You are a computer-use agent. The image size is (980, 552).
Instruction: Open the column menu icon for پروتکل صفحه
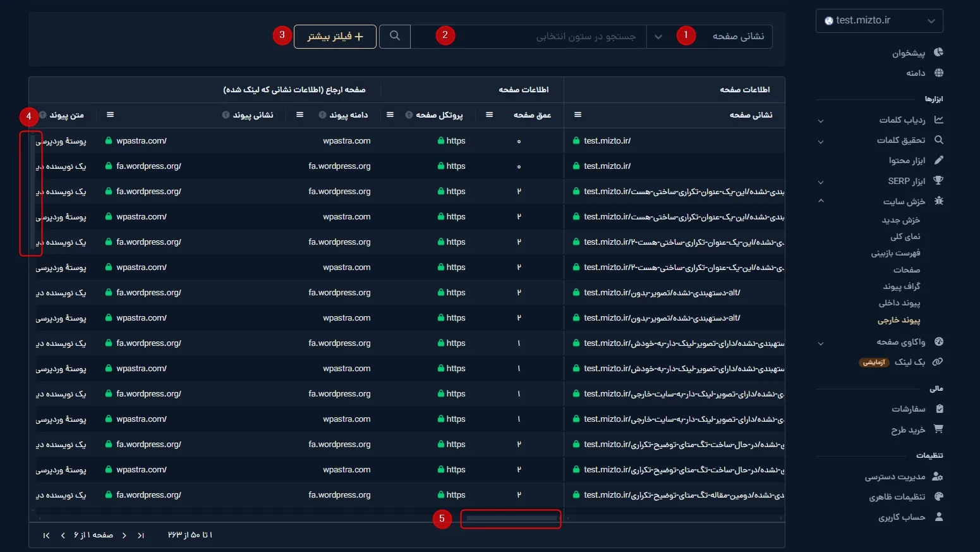pyautogui.click(x=390, y=114)
